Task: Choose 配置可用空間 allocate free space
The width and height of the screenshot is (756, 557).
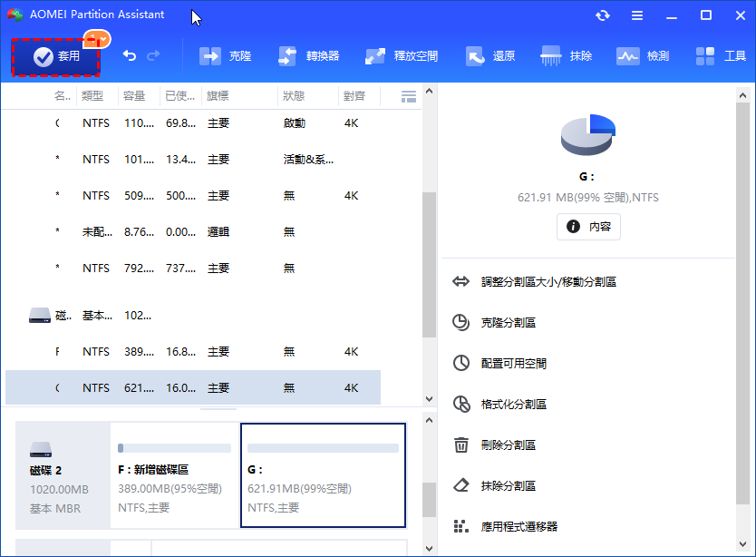Action: (x=499, y=364)
